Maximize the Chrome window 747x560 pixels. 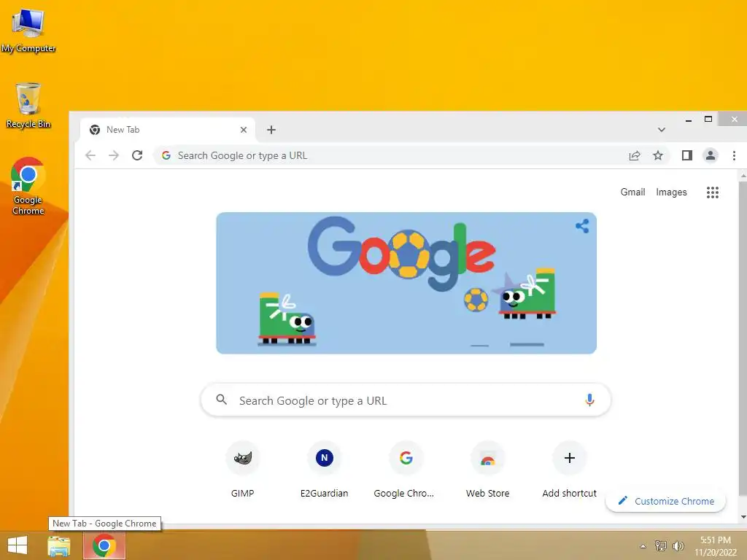(708, 119)
